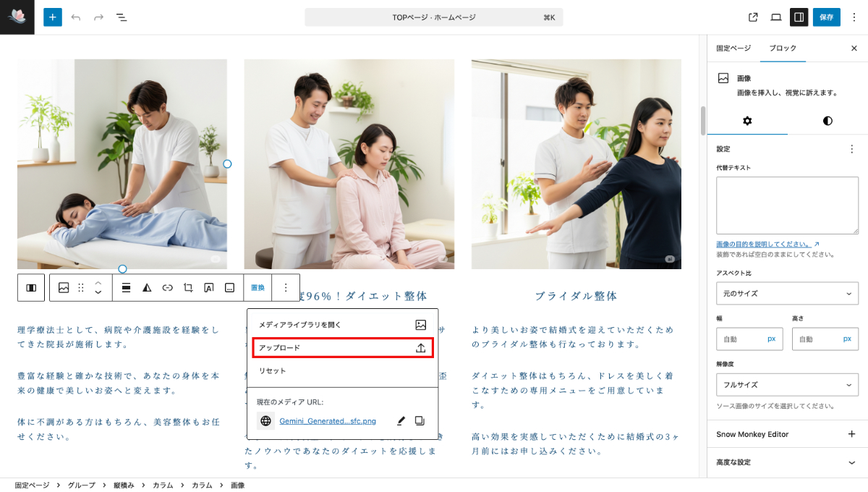868x492 pixels.
Task: Copy the current media URL icon
Action: click(x=420, y=420)
